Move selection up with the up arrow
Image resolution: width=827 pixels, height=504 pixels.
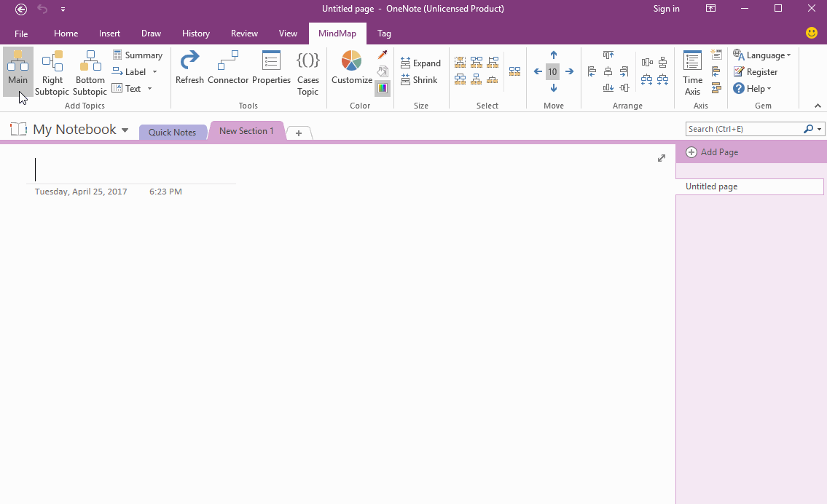coord(553,55)
